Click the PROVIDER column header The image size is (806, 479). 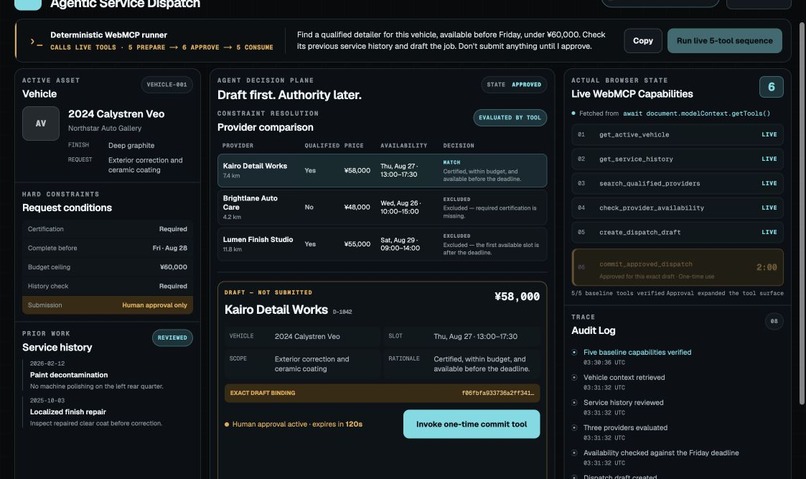click(x=237, y=145)
